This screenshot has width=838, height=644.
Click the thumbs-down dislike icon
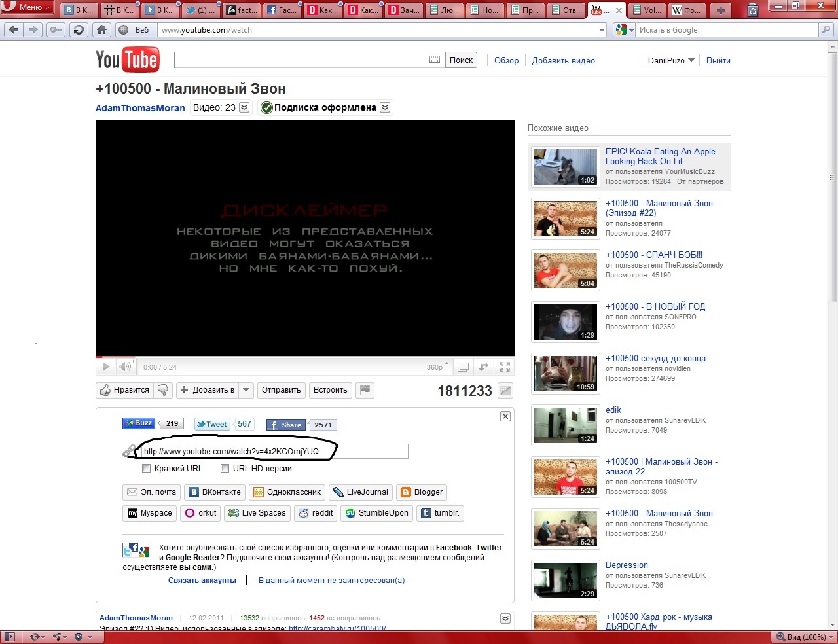(163, 390)
